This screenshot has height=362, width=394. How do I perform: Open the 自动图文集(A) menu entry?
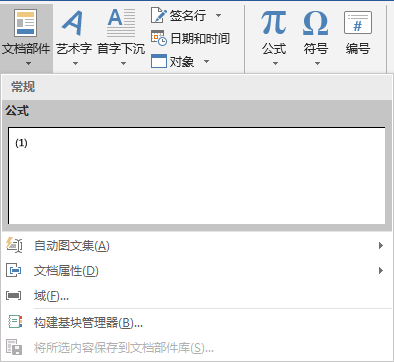(197, 246)
